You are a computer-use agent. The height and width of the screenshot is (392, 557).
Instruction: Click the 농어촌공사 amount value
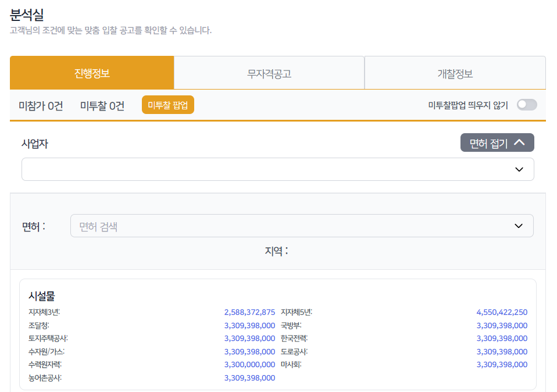[x=249, y=378]
